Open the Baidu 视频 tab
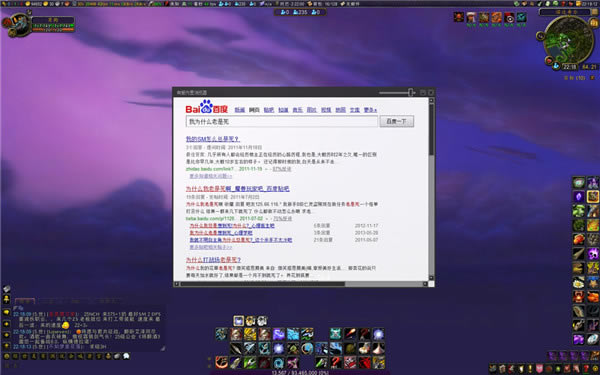Image resolution: width=600 pixels, height=375 pixels. 326,110
